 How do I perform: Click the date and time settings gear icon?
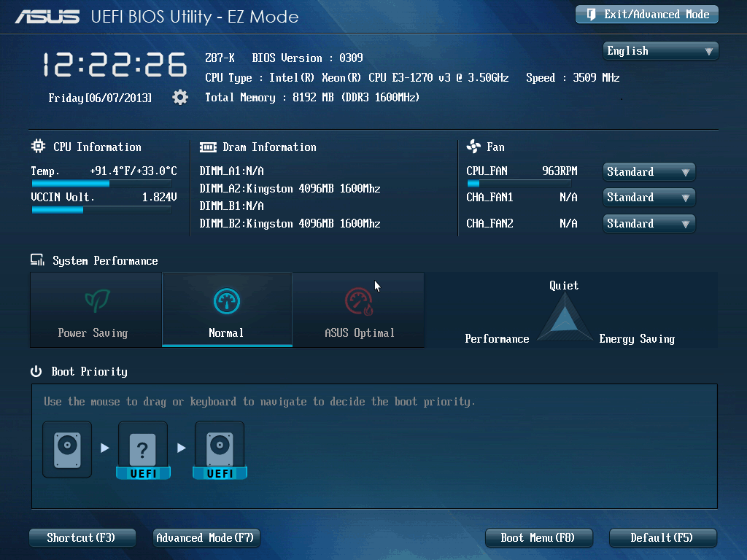pyautogui.click(x=180, y=97)
